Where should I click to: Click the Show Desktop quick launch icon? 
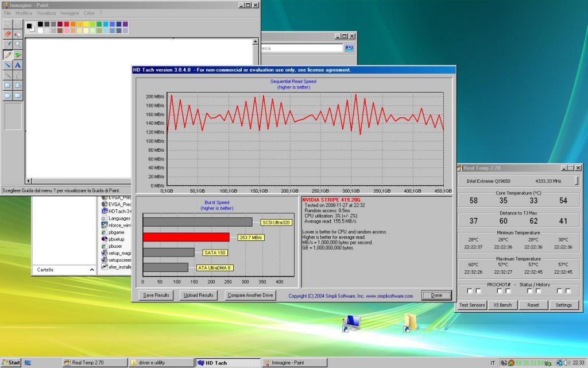[28, 363]
